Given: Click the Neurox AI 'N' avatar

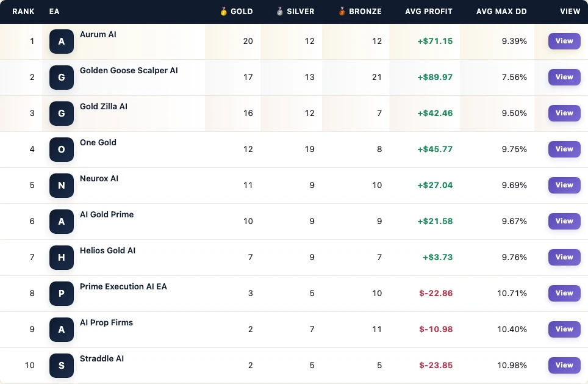Looking at the screenshot, I should pyautogui.click(x=62, y=186).
